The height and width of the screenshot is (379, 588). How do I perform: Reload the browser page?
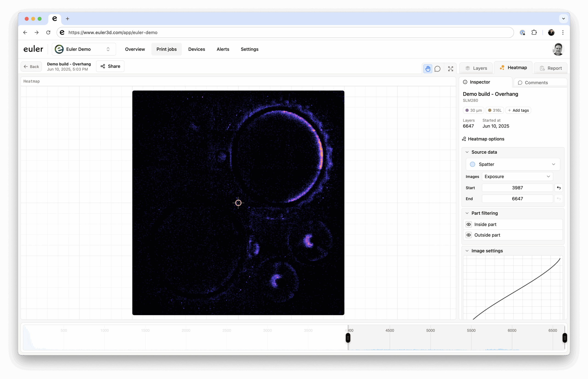(48, 33)
